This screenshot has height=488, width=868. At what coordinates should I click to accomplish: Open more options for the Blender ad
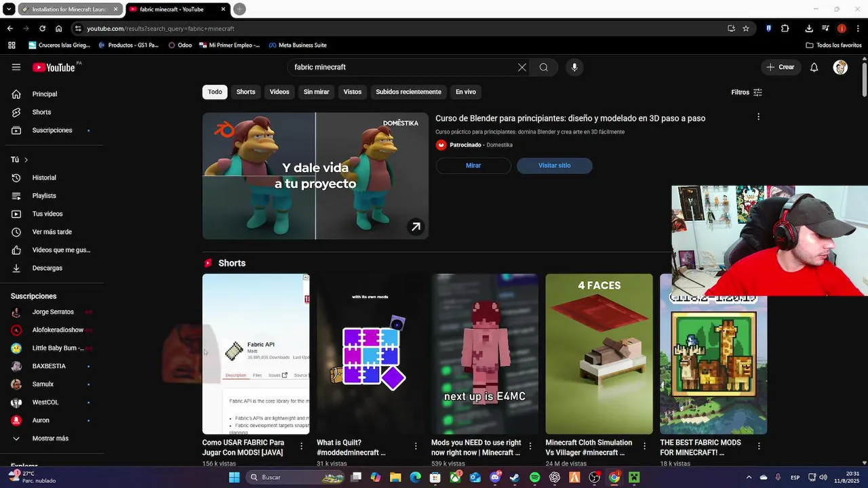pyautogui.click(x=758, y=117)
